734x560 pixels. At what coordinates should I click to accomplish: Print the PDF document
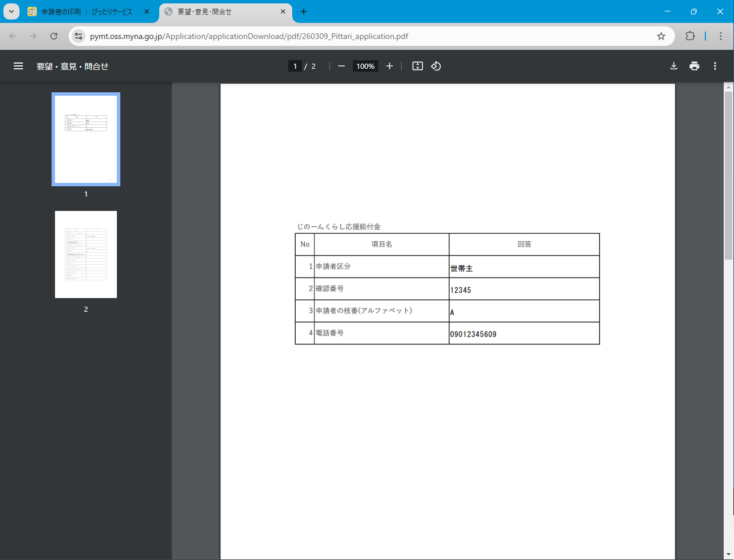point(694,66)
